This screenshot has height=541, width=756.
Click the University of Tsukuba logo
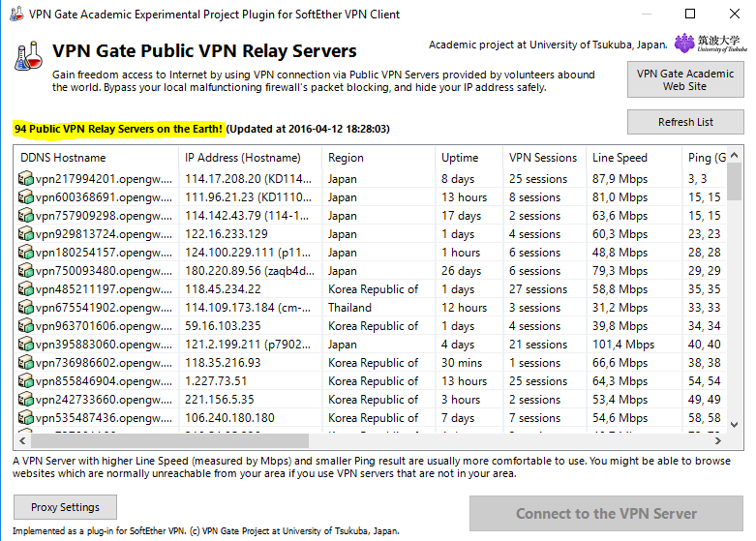click(x=711, y=44)
